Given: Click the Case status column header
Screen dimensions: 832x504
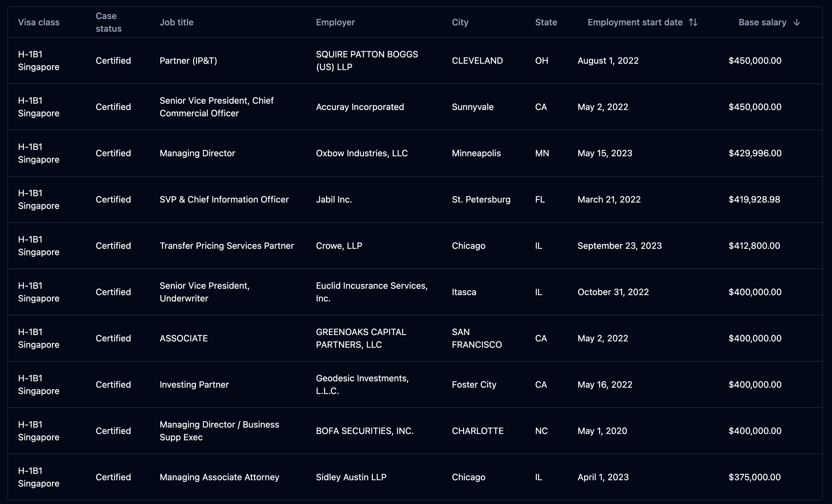Looking at the screenshot, I should coord(108,22).
